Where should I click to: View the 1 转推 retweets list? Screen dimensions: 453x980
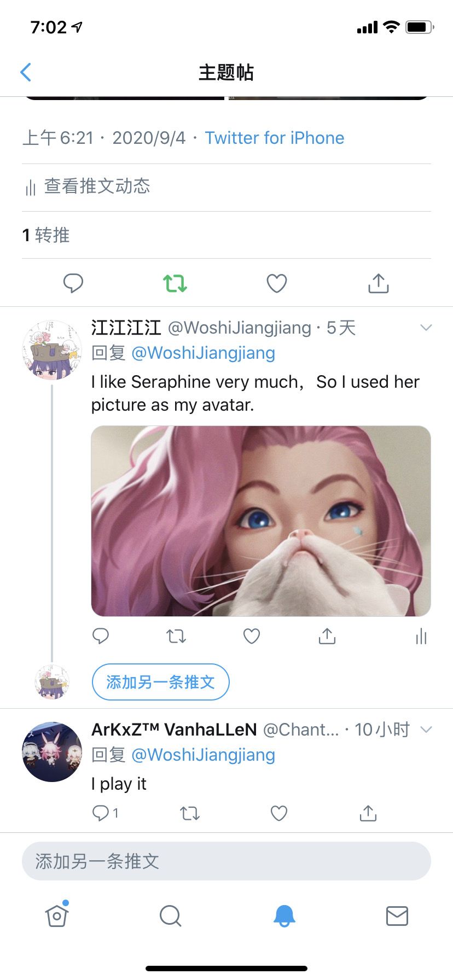point(47,235)
